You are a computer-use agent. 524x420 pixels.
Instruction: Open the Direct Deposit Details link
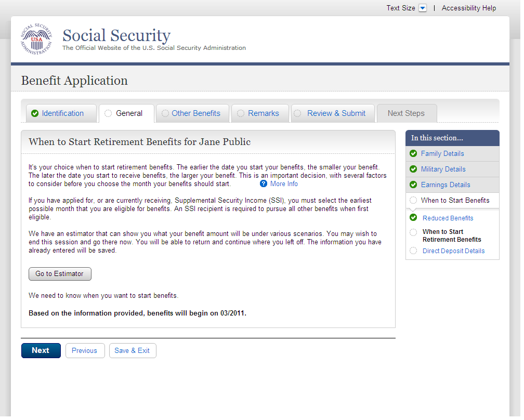453,251
